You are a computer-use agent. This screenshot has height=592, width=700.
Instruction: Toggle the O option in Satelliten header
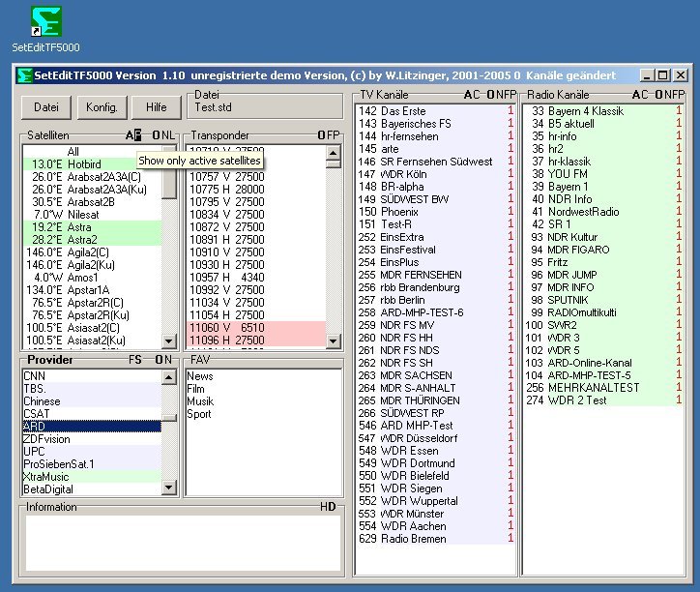coord(157,134)
